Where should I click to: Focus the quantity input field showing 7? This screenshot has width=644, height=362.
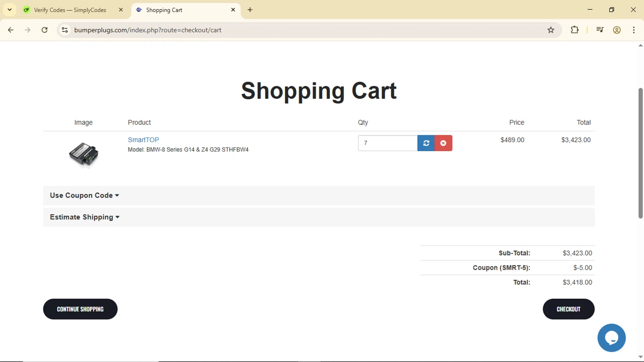(x=388, y=143)
